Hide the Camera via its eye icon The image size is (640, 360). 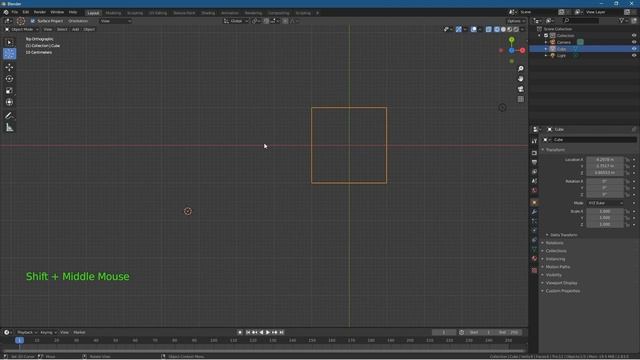[634, 42]
